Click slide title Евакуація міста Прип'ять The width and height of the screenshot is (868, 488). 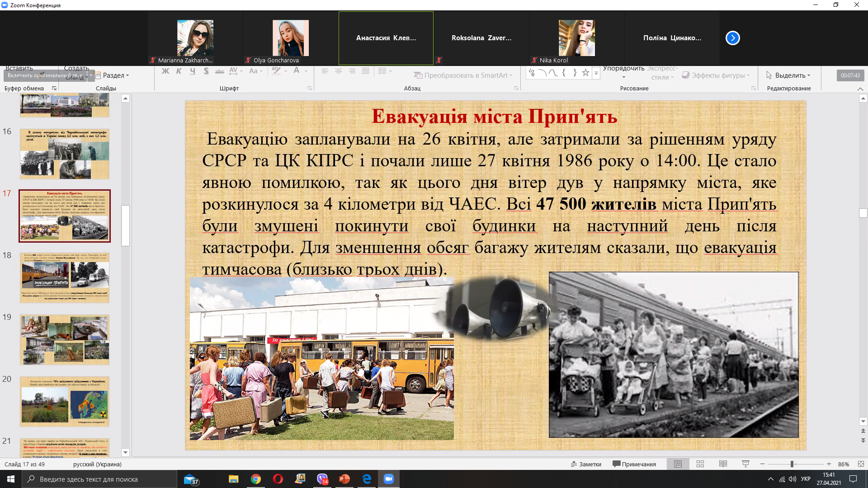[x=495, y=117]
